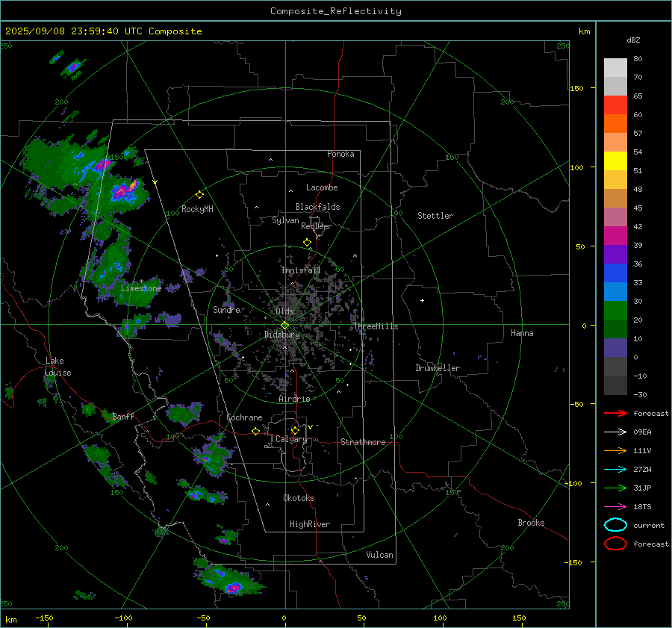Image resolution: width=672 pixels, height=628 pixels.
Task: Click the ThreeHills label
Action: (376, 326)
